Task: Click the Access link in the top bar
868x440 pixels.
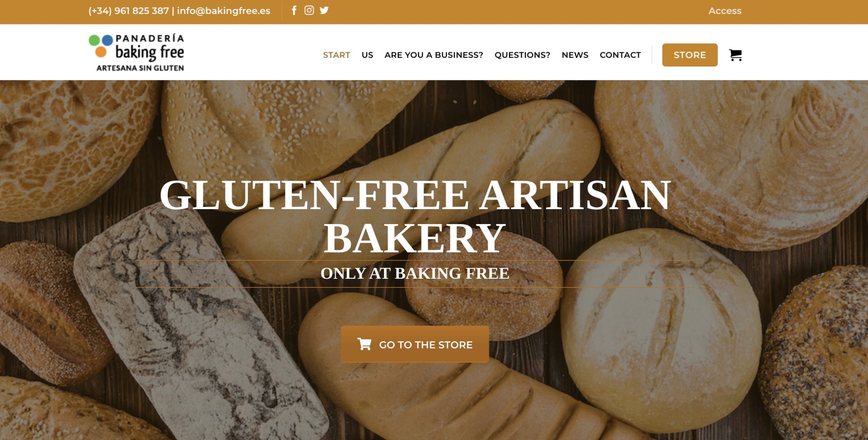Action: point(725,11)
